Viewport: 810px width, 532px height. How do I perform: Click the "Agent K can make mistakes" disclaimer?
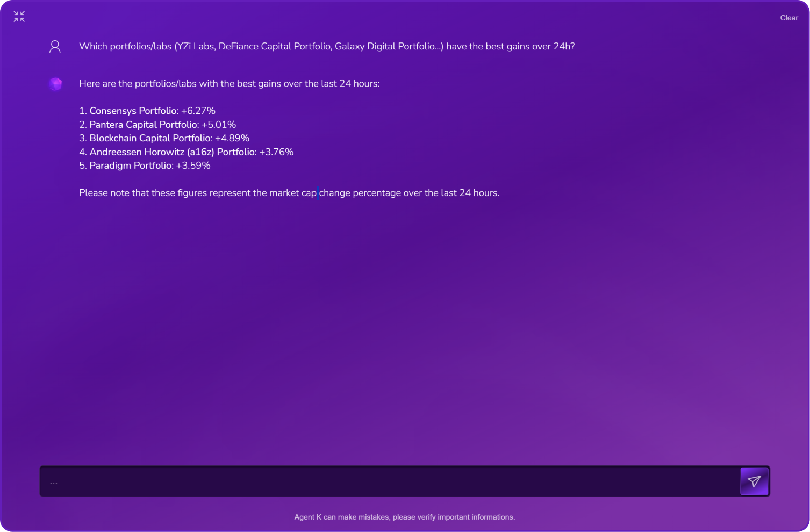[404, 517]
